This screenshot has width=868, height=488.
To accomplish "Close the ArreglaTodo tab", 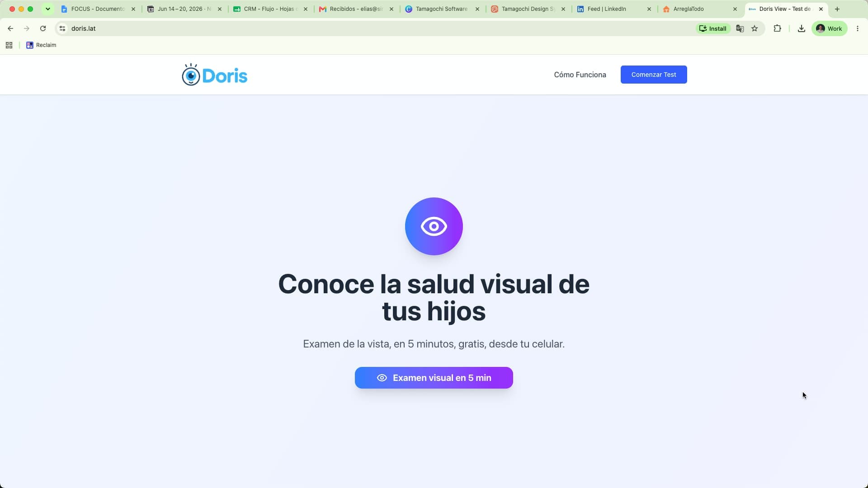I will click(735, 9).
